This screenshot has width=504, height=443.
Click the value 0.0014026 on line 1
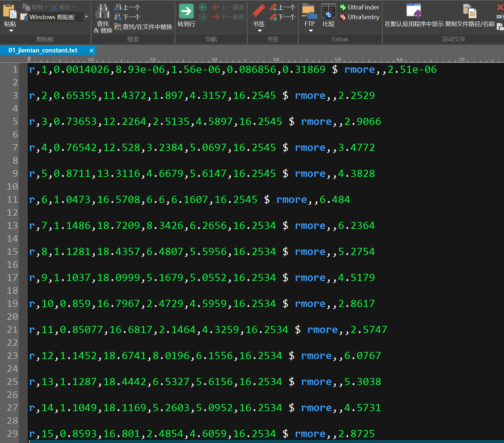tap(81, 69)
